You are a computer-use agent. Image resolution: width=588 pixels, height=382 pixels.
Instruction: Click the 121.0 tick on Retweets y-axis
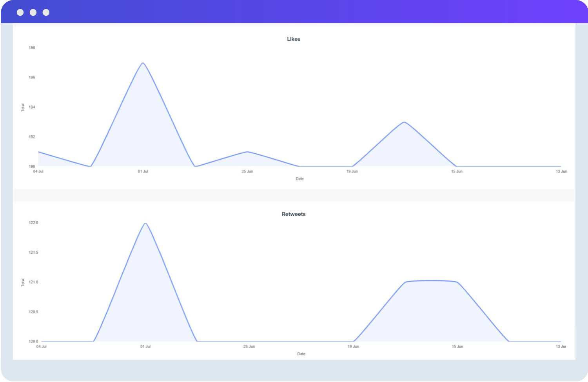pyautogui.click(x=33, y=282)
